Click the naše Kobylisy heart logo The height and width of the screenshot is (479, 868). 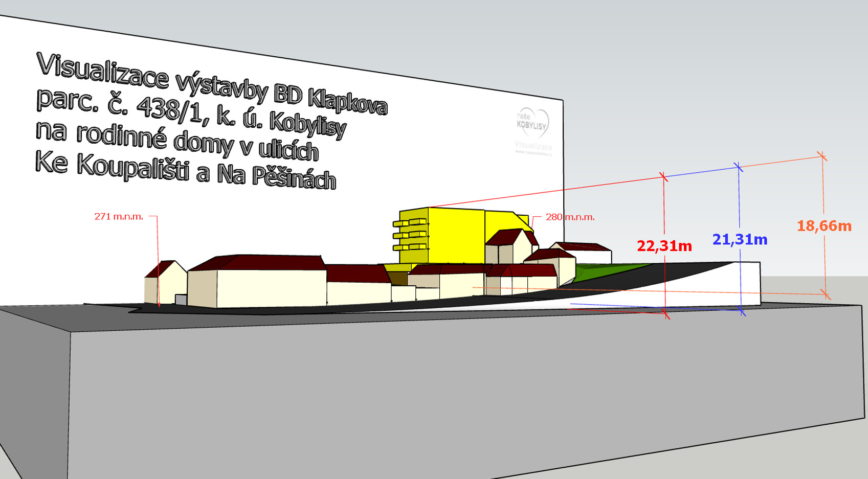(x=532, y=123)
